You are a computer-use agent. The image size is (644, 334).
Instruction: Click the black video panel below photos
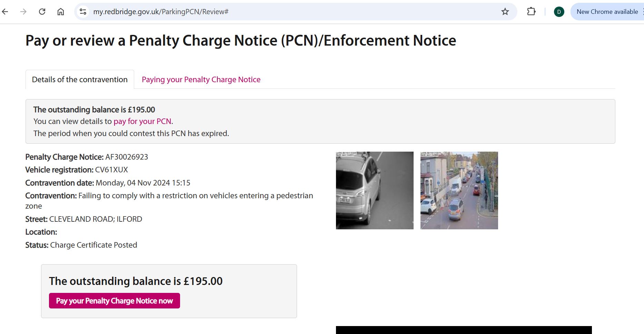(464, 330)
